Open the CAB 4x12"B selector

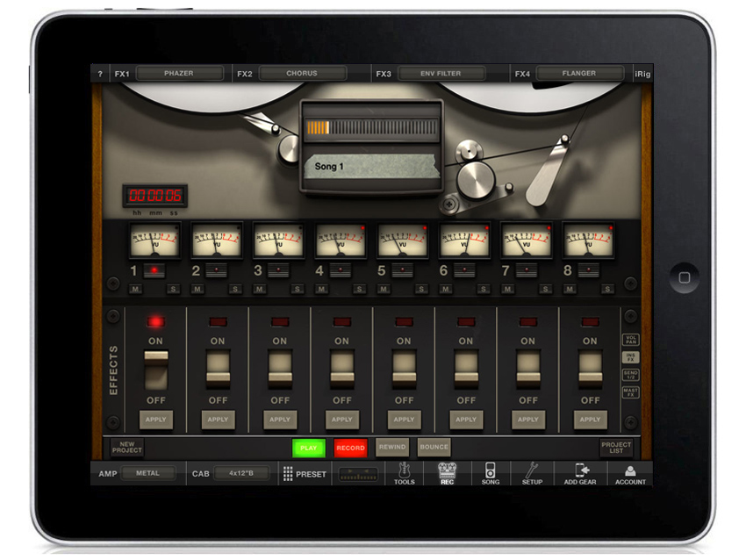coord(241,473)
